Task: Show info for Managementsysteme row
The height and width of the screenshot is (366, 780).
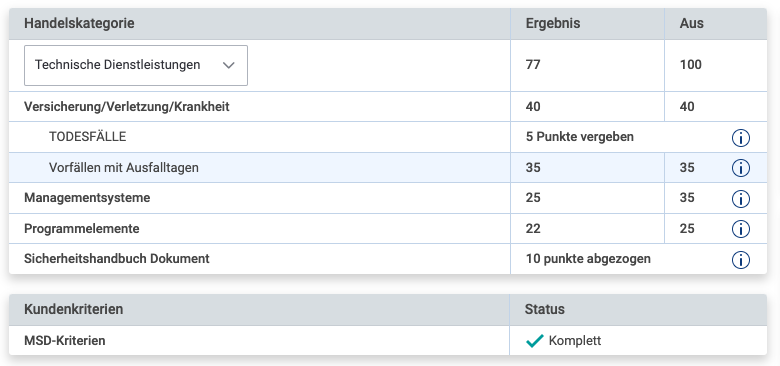Action: [741, 199]
